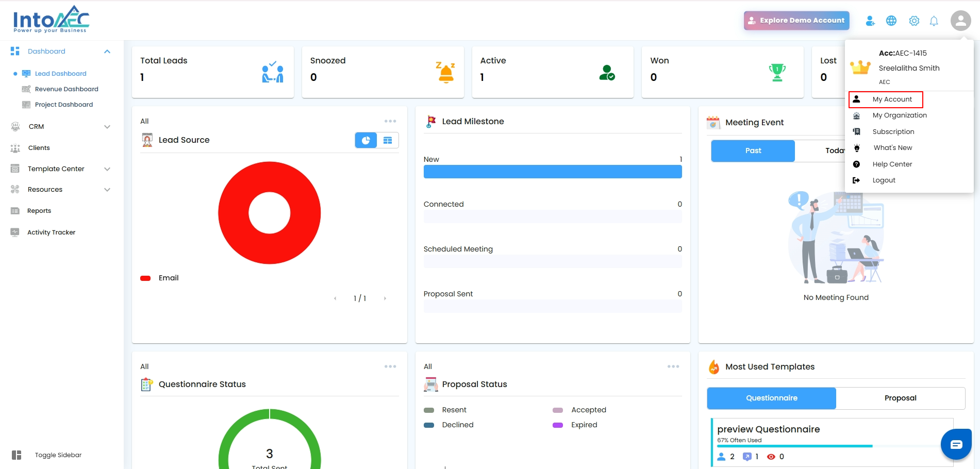Open the chat support widget

click(956, 444)
